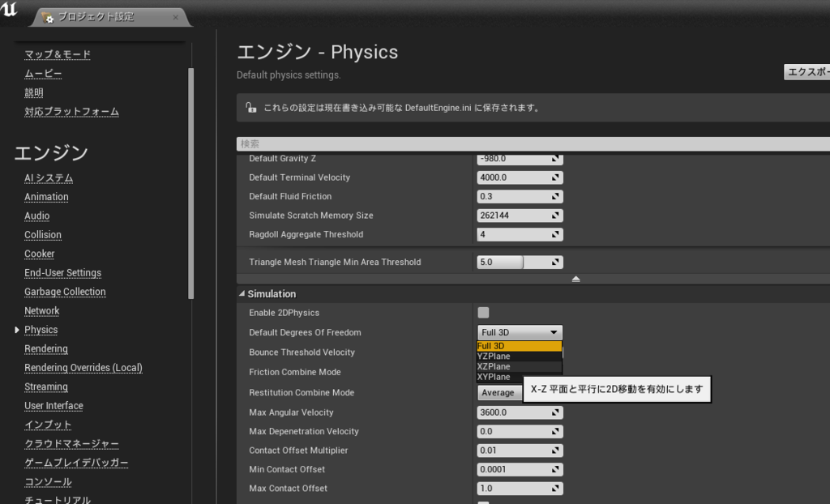Click arrow icon in Contact Offset Multiplier field

(555, 451)
